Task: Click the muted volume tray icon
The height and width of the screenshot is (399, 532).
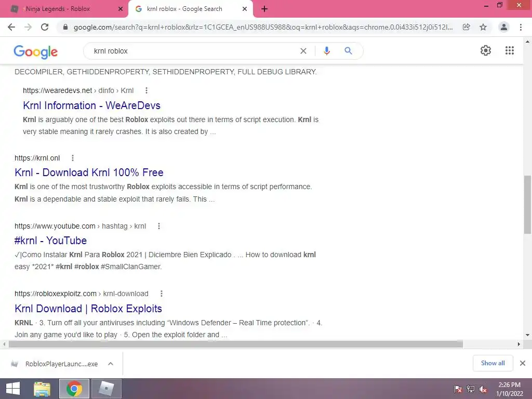Action: 483,389
